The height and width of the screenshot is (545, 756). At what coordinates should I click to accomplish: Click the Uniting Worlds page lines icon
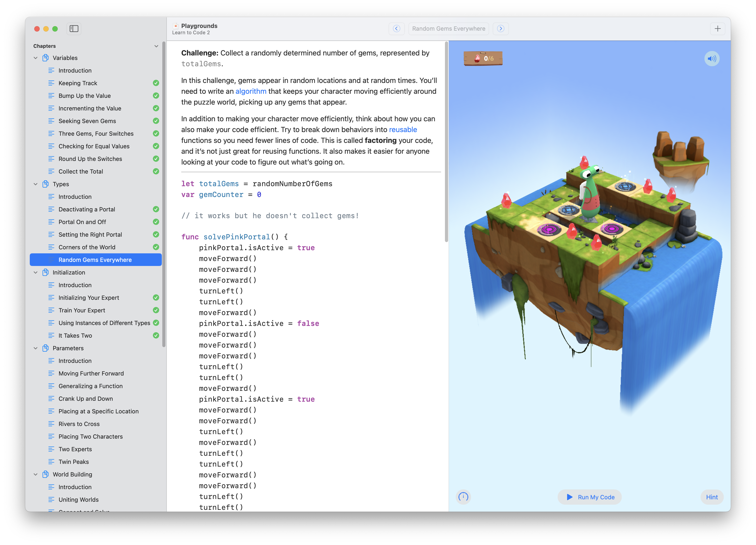point(51,499)
